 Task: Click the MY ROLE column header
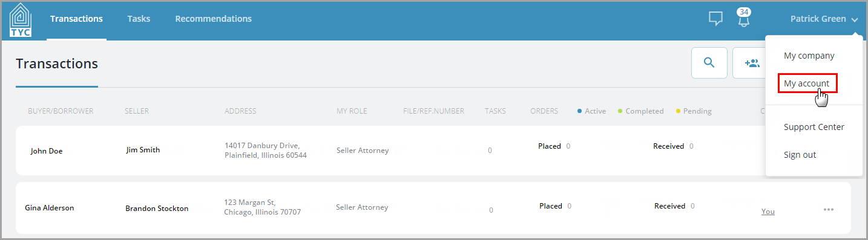click(x=352, y=111)
